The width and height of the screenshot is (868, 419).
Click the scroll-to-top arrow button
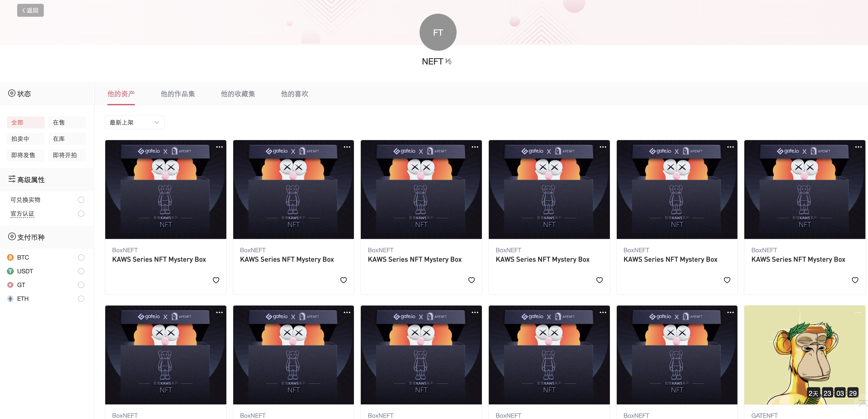[862, 404]
